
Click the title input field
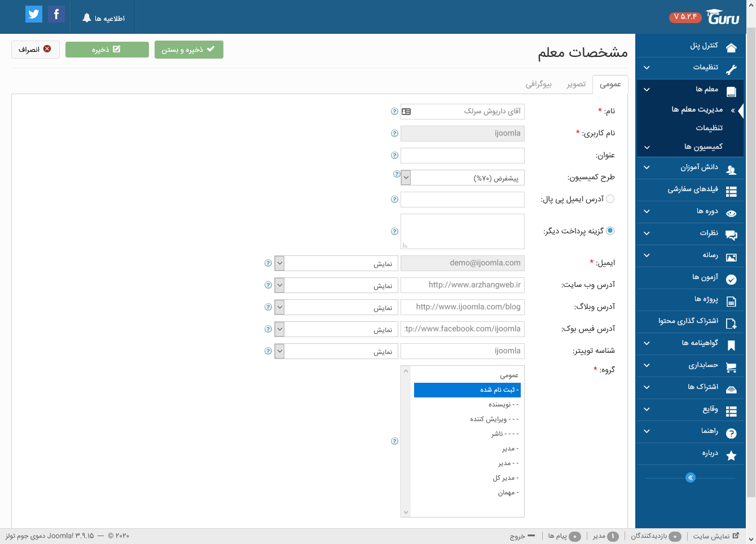(x=463, y=156)
